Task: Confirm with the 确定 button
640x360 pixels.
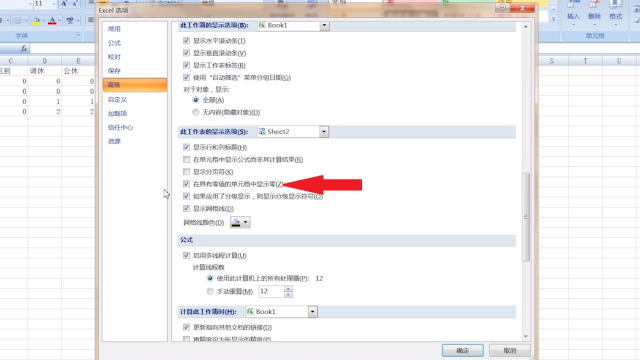Action: click(x=462, y=350)
